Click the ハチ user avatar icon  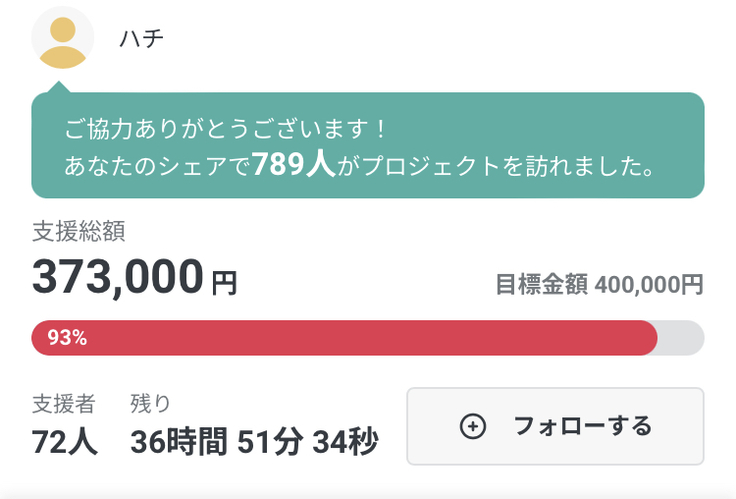[x=62, y=38]
